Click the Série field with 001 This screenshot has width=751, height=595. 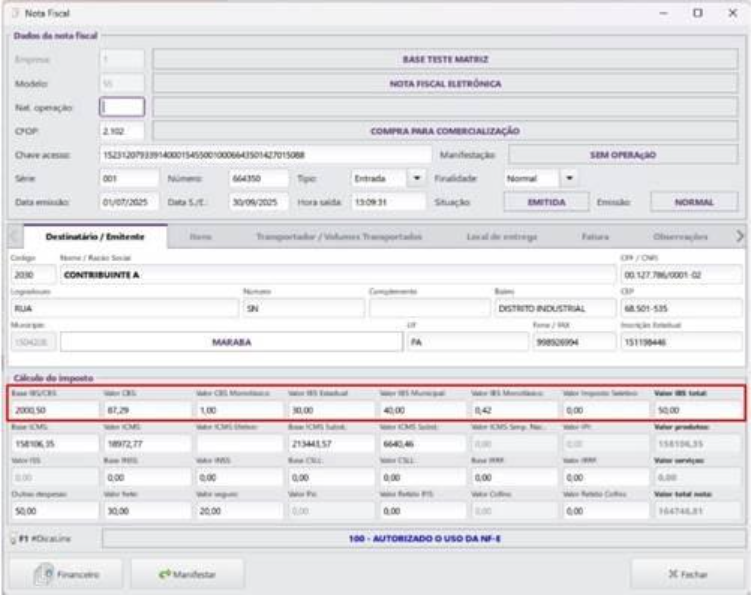pyautogui.click(x=129, y=178)
